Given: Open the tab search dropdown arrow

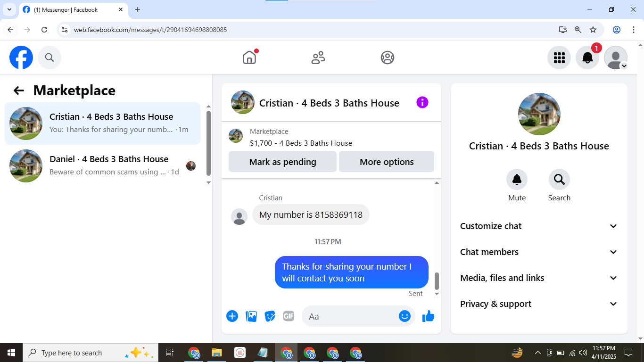Looking at the screenshot, I should [x=9, y=9].
